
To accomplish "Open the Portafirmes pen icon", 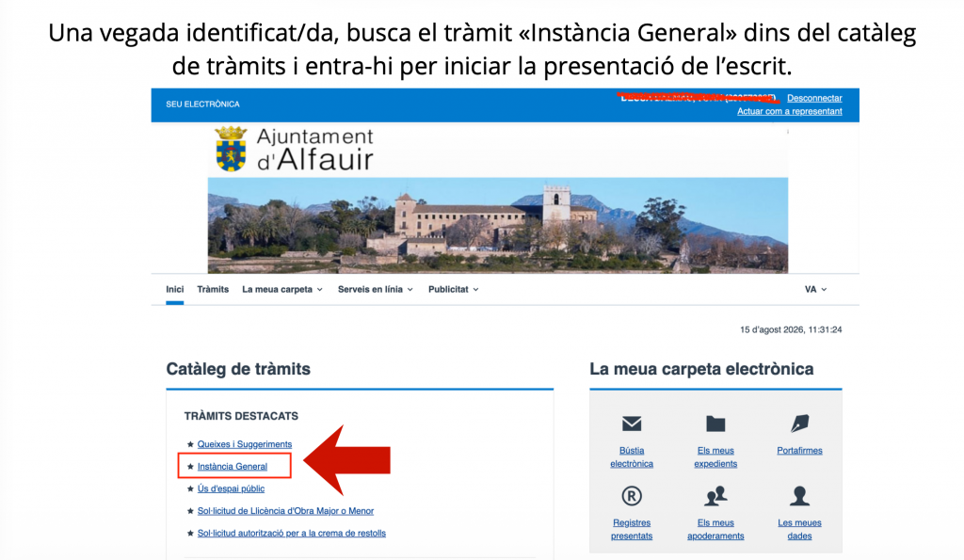I will [799, 424].
